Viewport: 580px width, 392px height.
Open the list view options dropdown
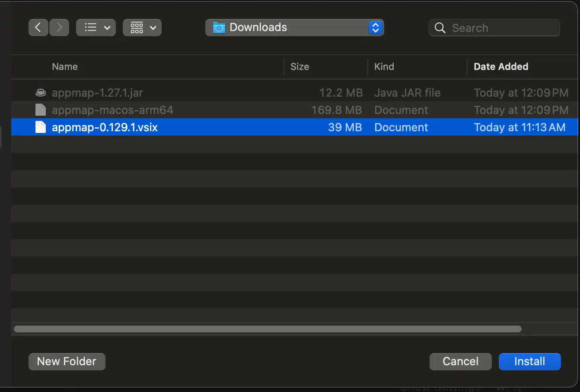coord(96,28)
